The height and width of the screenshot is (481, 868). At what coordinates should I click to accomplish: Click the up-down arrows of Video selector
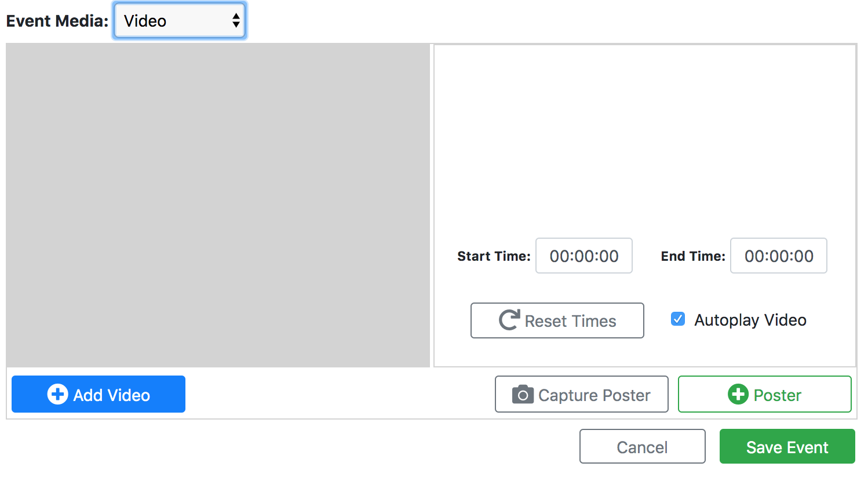click(236, 21)
